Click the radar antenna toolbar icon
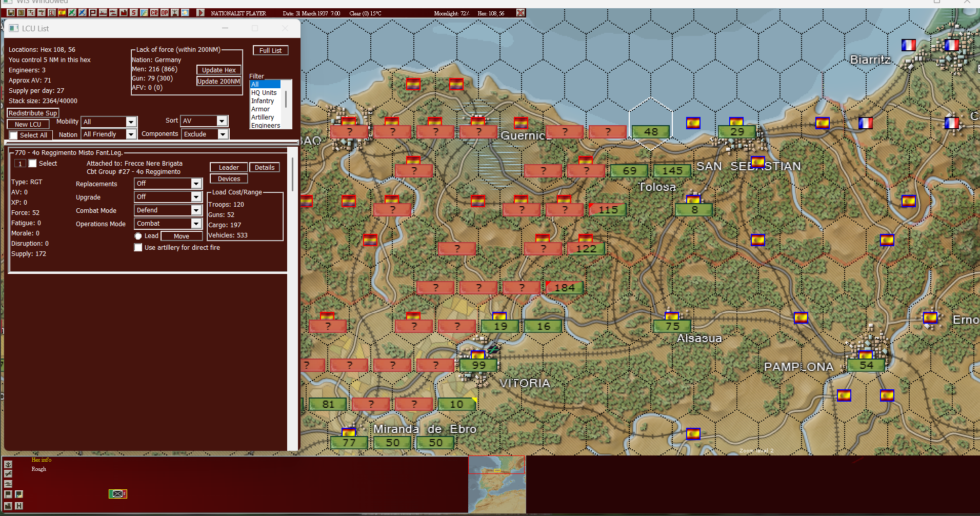The width and height of the screenshot is (980, 516). point(175,12)
